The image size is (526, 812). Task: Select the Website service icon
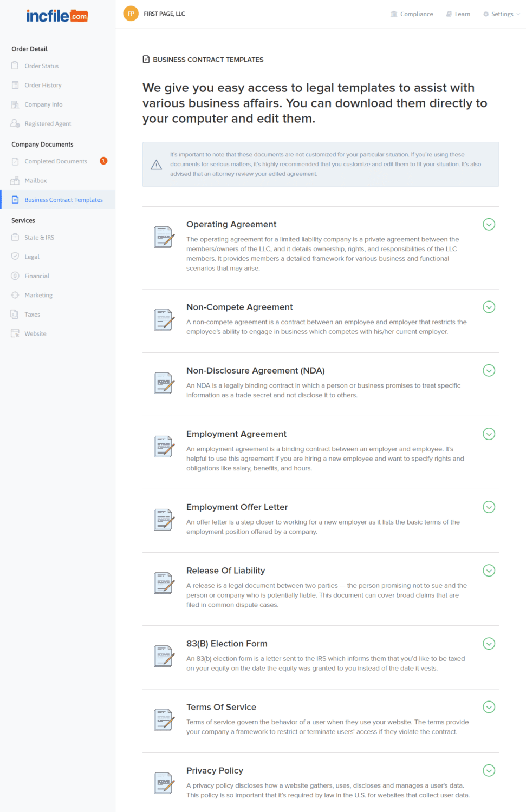pyautogui.click(x=15, y=333)
